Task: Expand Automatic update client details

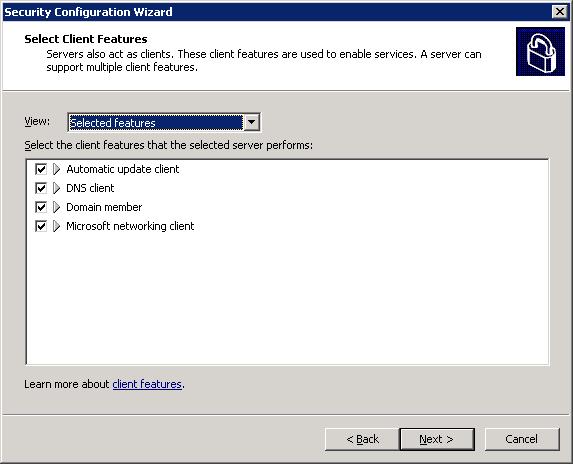Action: [x=56, y=169]
